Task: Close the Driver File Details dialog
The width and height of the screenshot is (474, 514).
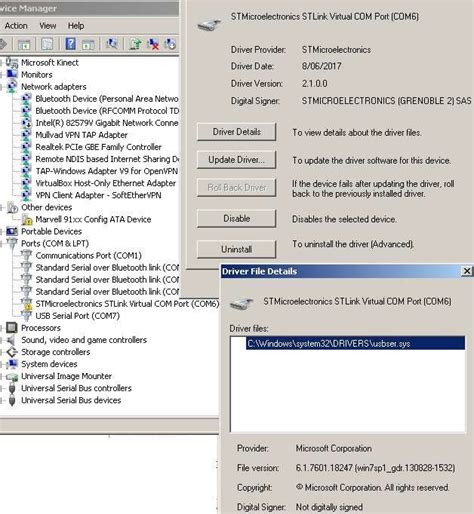Action: click(467, 271)
